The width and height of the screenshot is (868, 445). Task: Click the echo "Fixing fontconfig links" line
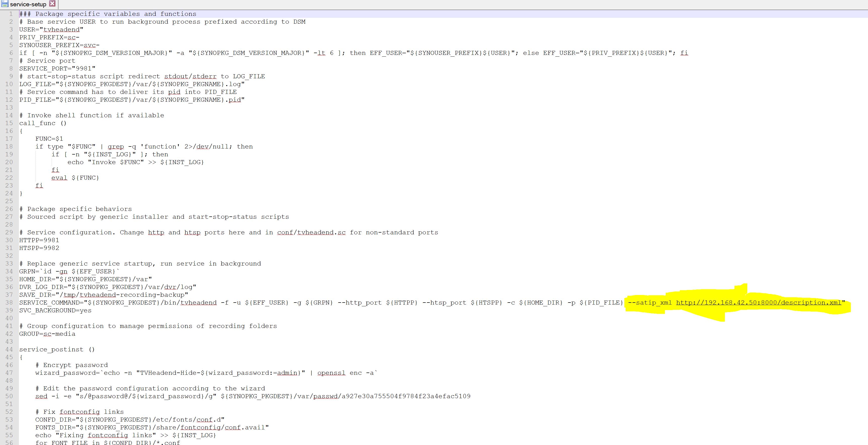click(126, 435)
